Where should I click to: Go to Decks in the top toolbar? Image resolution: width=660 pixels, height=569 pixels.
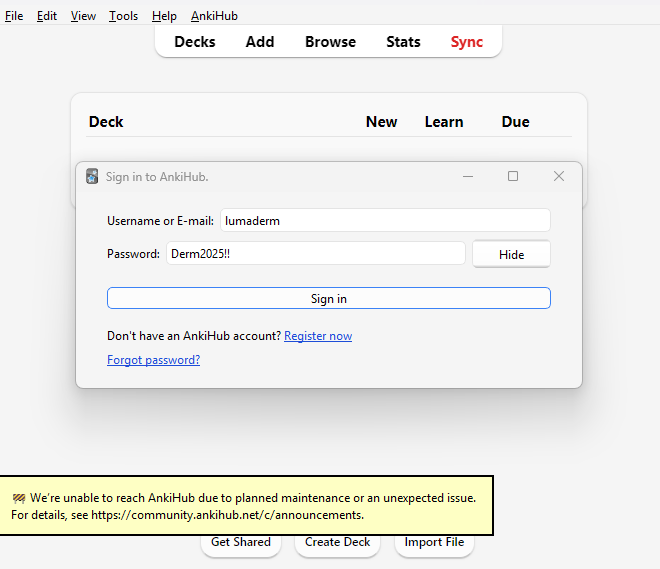tap(195, 42)
